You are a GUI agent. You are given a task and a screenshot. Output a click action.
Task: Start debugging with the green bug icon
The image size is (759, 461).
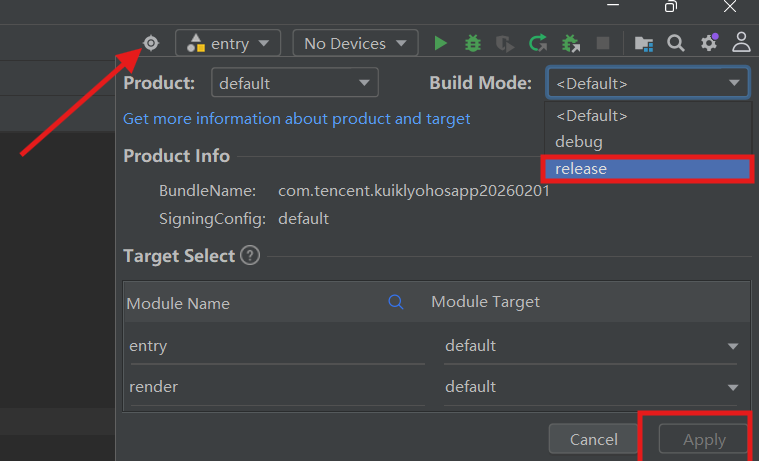473,43
